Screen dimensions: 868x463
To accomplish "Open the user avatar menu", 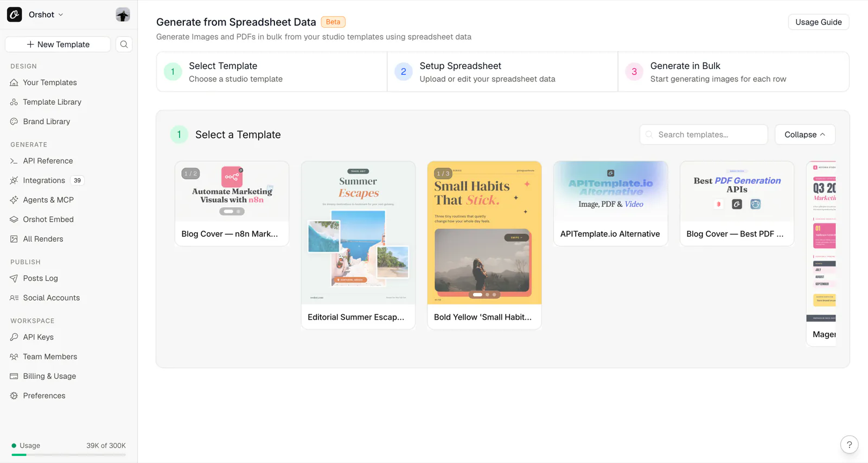I will (123, 15).
